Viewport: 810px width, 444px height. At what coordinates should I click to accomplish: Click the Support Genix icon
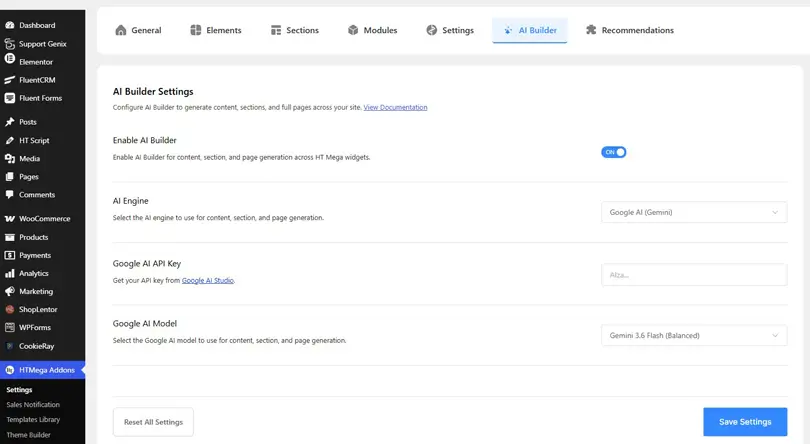point(9,44)
